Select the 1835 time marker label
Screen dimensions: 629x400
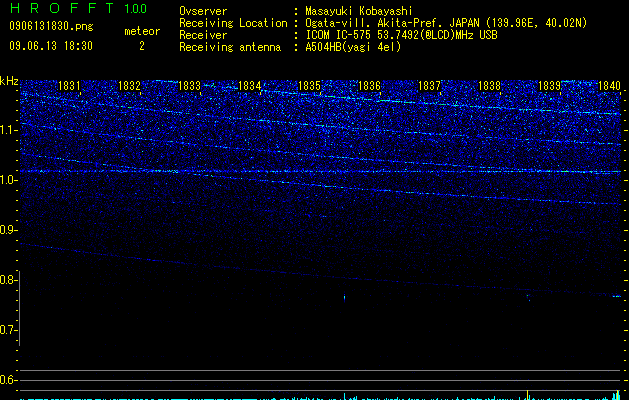(309, 85)
